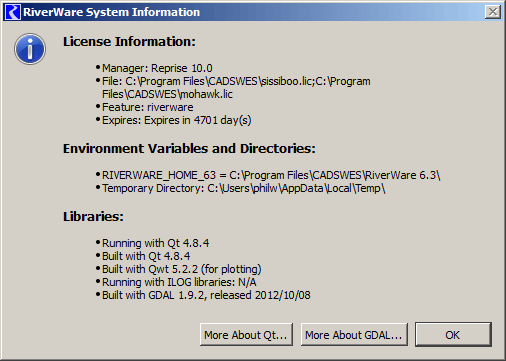Click the mohawk.lic file path continuation line

tap(167, 94)
